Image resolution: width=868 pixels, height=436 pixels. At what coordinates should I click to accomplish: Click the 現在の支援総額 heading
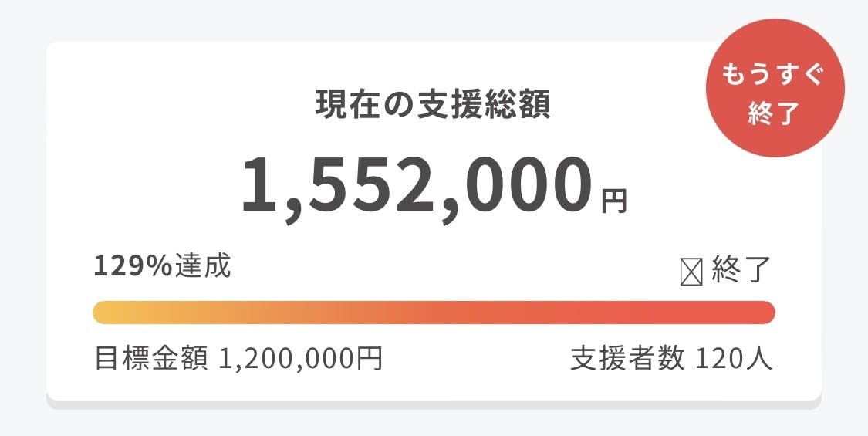point(433,105)
